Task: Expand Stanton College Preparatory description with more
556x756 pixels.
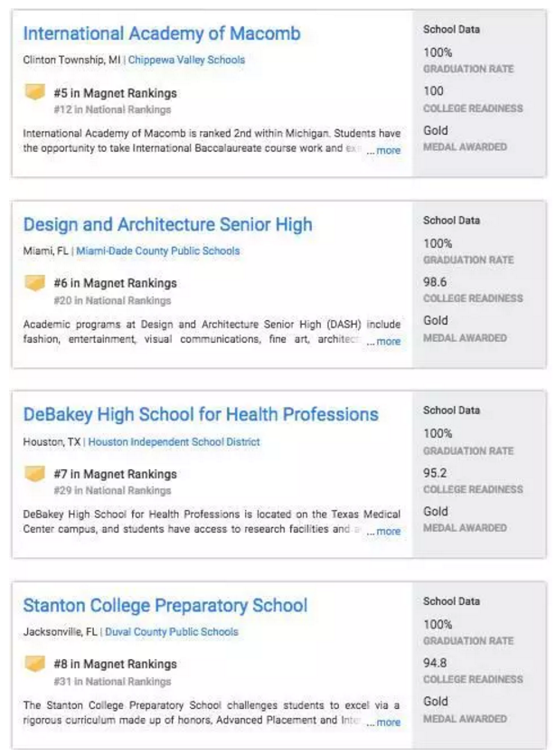Action: click(x=386, y=723)
